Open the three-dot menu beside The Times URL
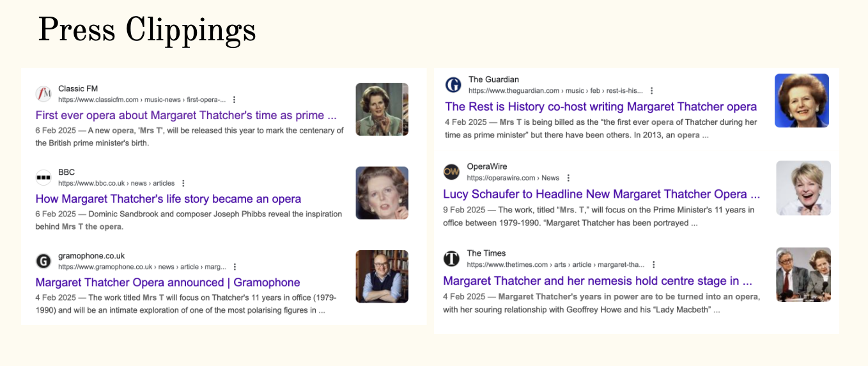The image size is (868, 366). click(653, 264)
